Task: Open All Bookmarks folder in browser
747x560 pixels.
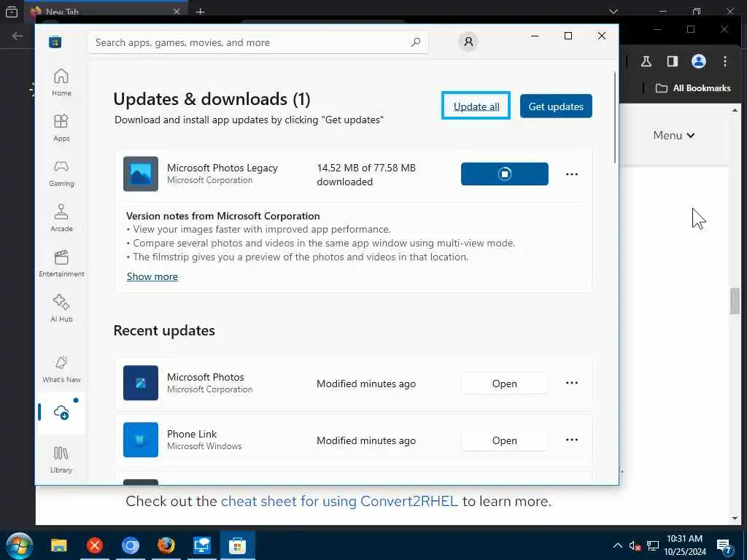Action: tap(693, 88)
